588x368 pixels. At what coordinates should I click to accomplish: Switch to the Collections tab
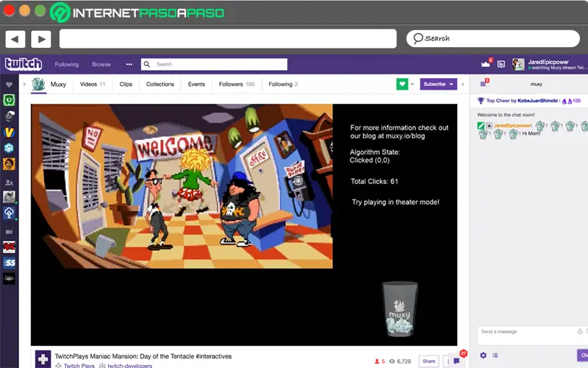(160, 84)
